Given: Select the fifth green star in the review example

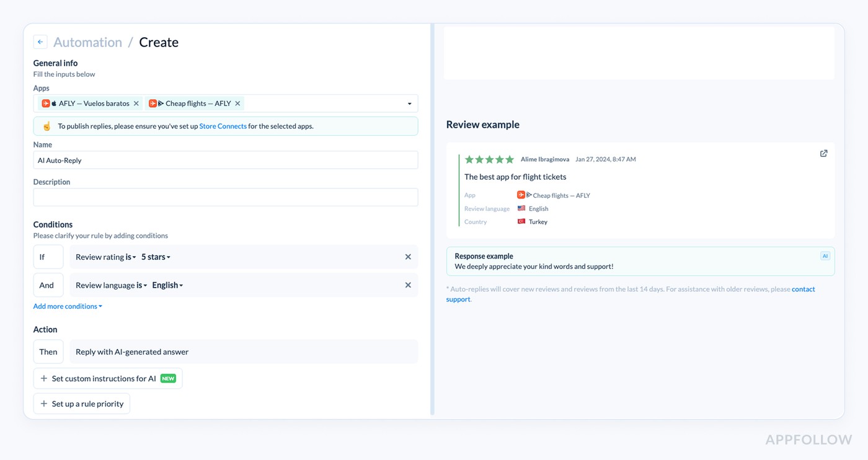Looking at the screenshot, I should click(509, 159).
